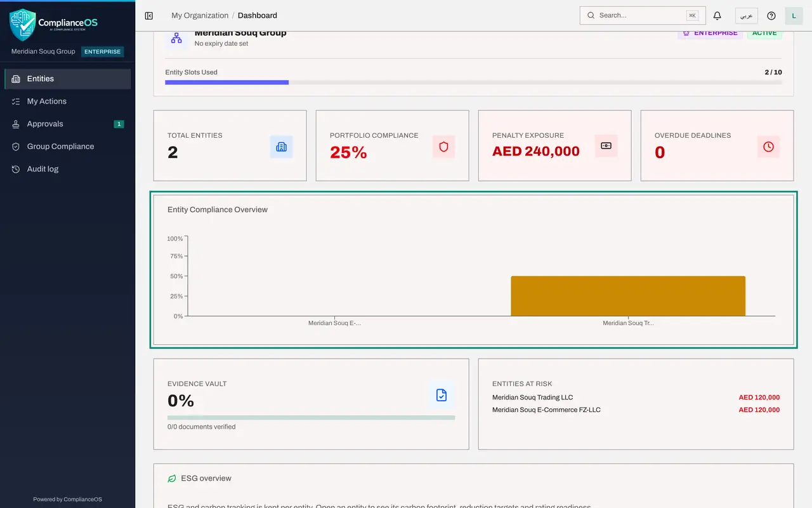Click the orange Meridian Souq Tr... chart bar
Image resolution: width=812 pixels, height=508 pixels.
628,296
